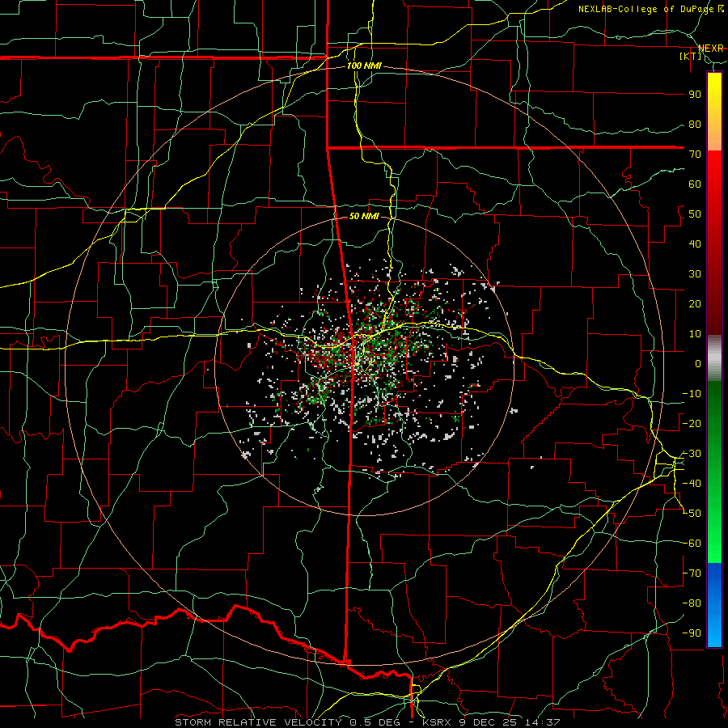Pick the gray zero-velocity segment of the color bar
This screenshot has width=728, height=728.
714,358
